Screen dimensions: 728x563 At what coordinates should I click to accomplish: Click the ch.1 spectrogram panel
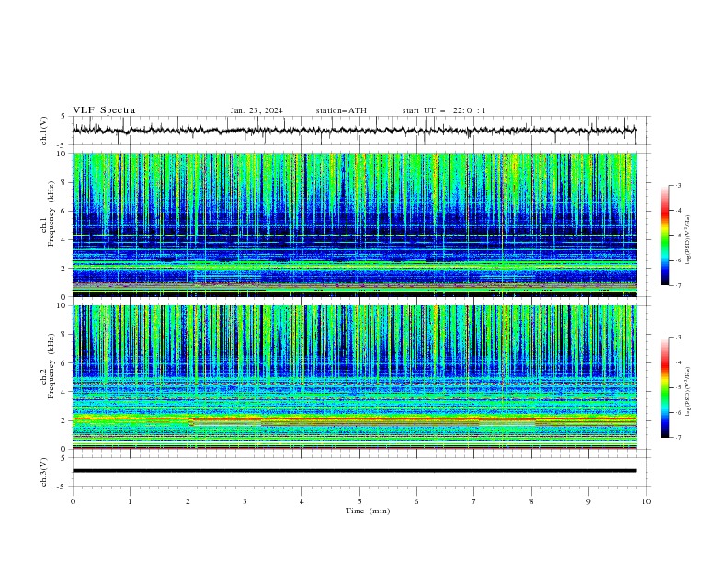[354, 224]
